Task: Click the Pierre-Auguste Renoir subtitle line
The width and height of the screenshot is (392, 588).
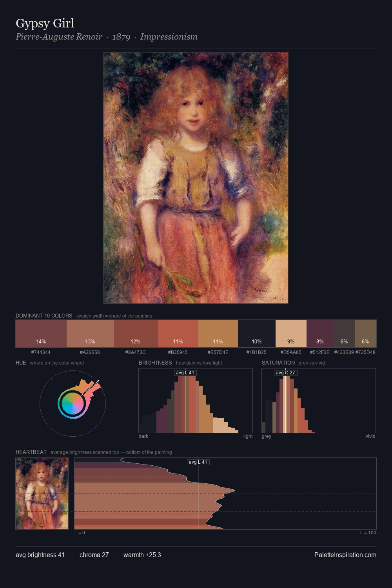Action: click(x=107, y=37)
